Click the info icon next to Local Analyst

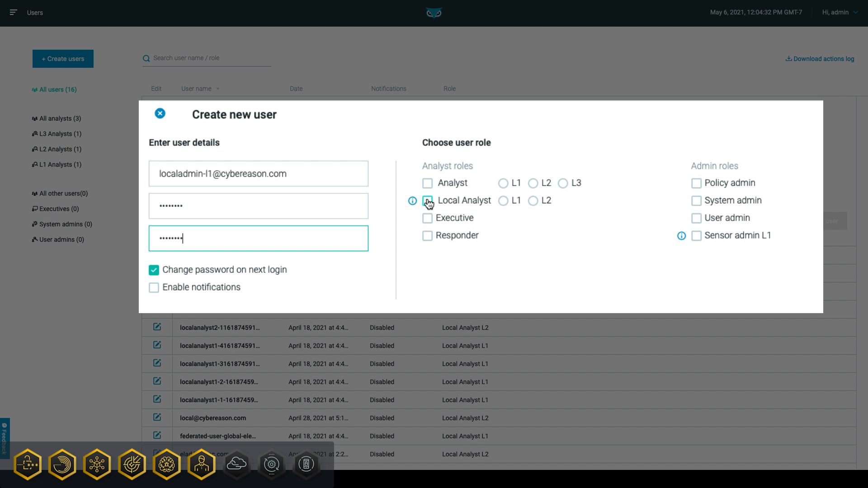click(x=412, y=201)
